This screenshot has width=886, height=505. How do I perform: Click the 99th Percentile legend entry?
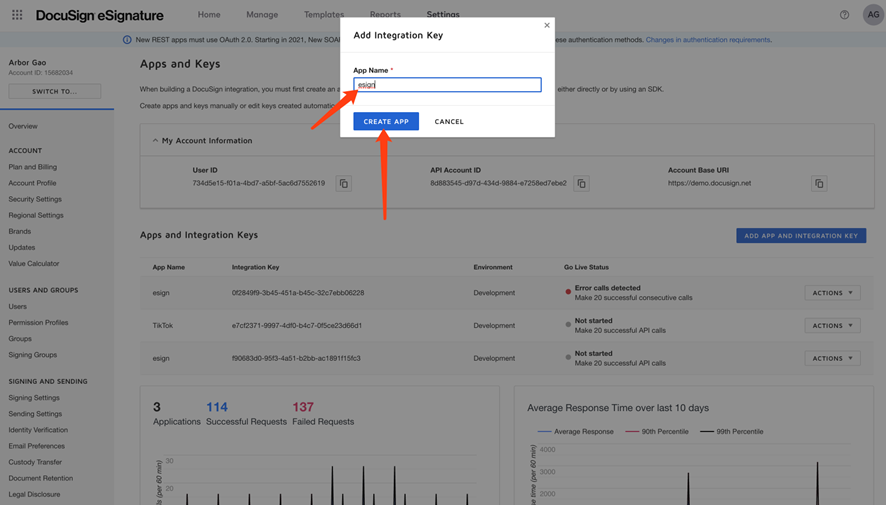732,432
